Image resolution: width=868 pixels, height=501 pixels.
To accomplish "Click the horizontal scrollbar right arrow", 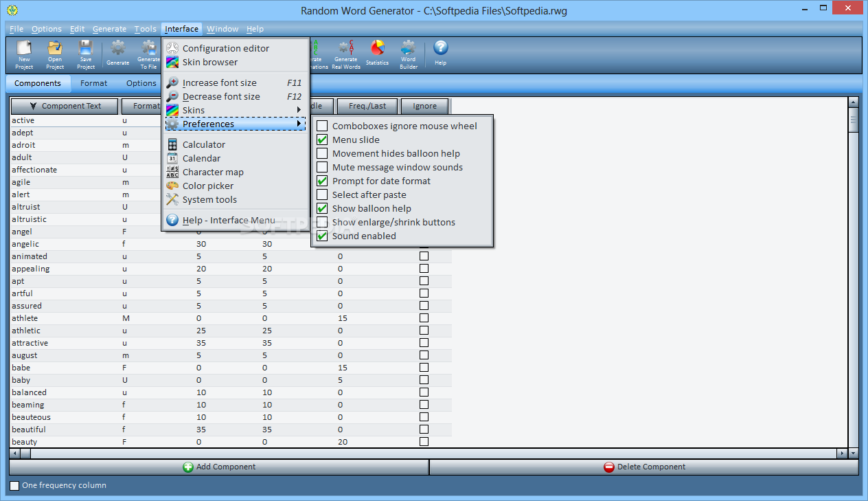I will pos(843,454).
